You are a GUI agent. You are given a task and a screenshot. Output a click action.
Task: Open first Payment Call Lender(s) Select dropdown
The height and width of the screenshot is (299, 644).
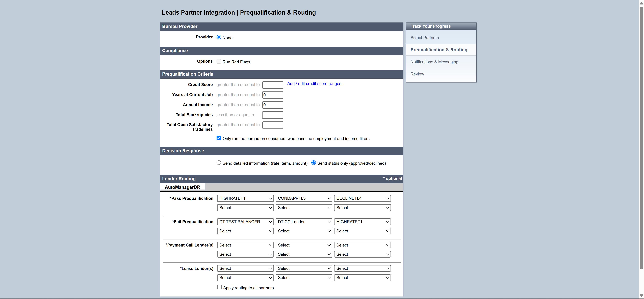[x=245, y=245]
